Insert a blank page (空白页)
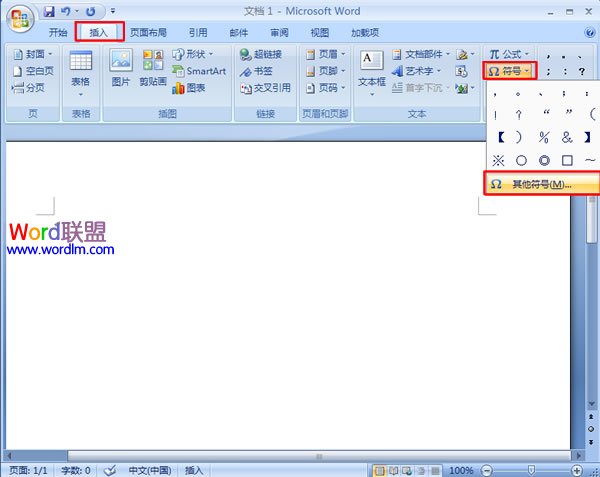This screenshot has height=477, width=600. coord(34,71)
